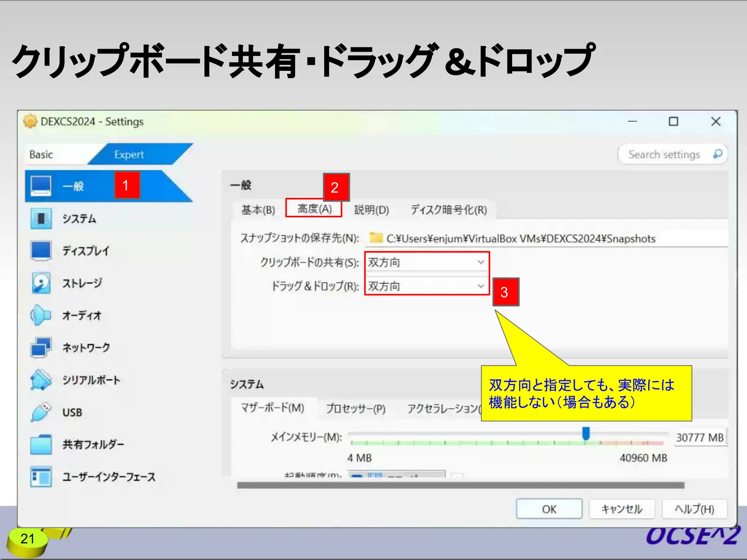Open the シリアルポート connector icon
Viewport: 747px width, 560px height.
41,380
